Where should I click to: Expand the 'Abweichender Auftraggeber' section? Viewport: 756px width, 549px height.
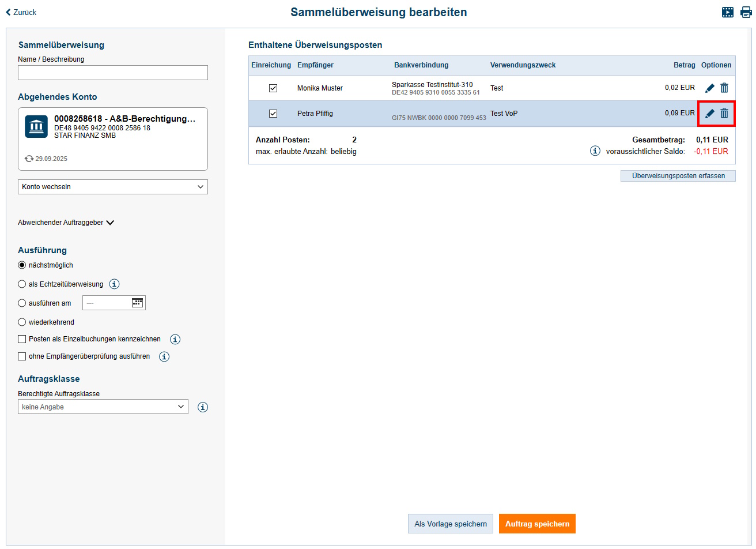point(66,222)
